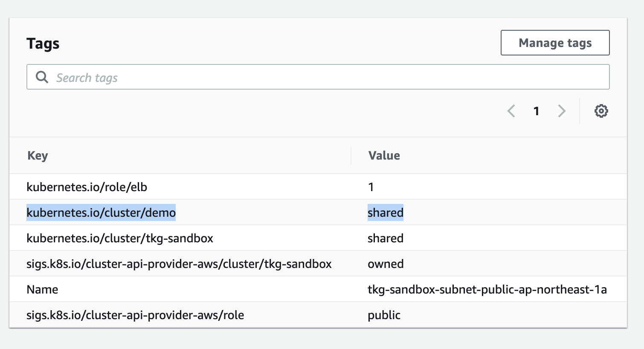Image resolution: width=644 pixels, height=349 pixels.
Task: Click the Manage tags button
Action: 555,43
